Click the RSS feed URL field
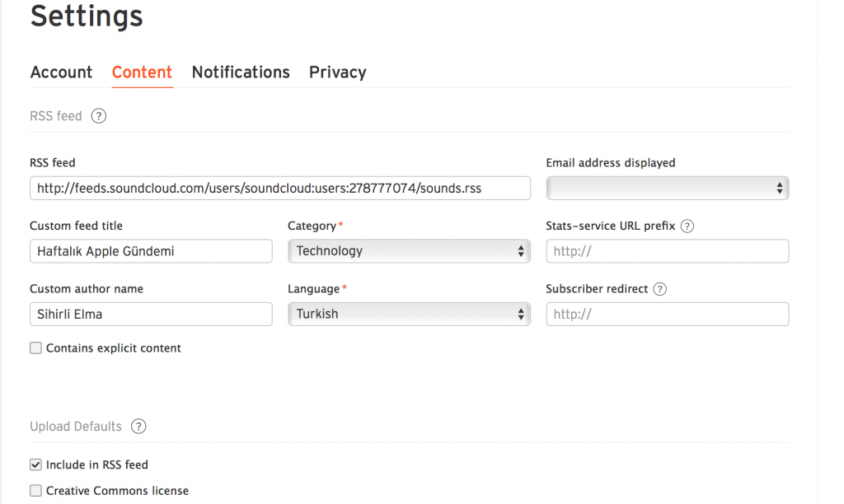844x504 pixels. 279,189
